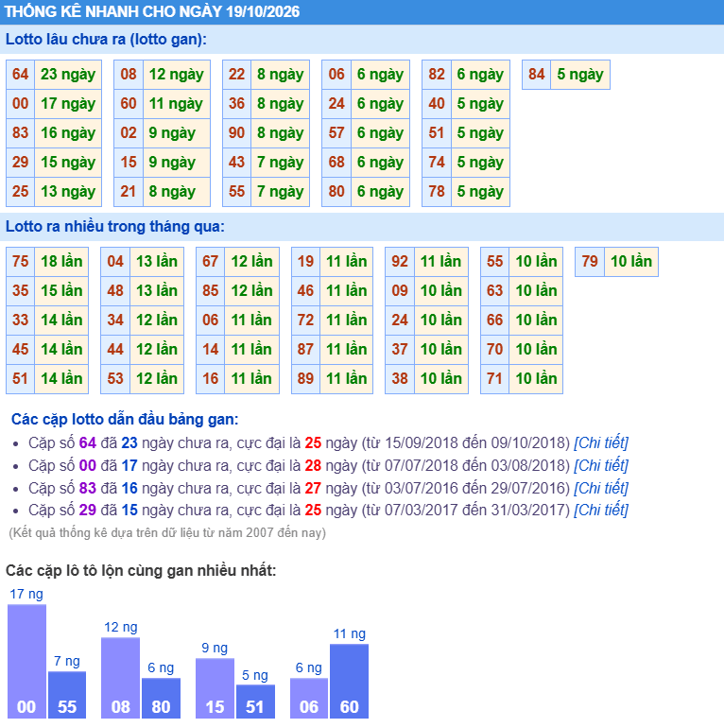Click the 60 bar showing 11 ng
Viewport: 724px width, 728px height.
coord(349,681)
